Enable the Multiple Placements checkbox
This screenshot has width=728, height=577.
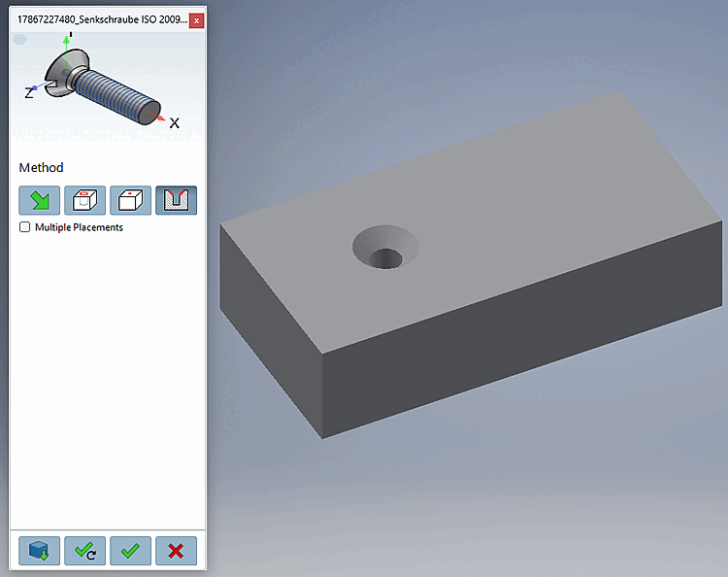[24, 226]
